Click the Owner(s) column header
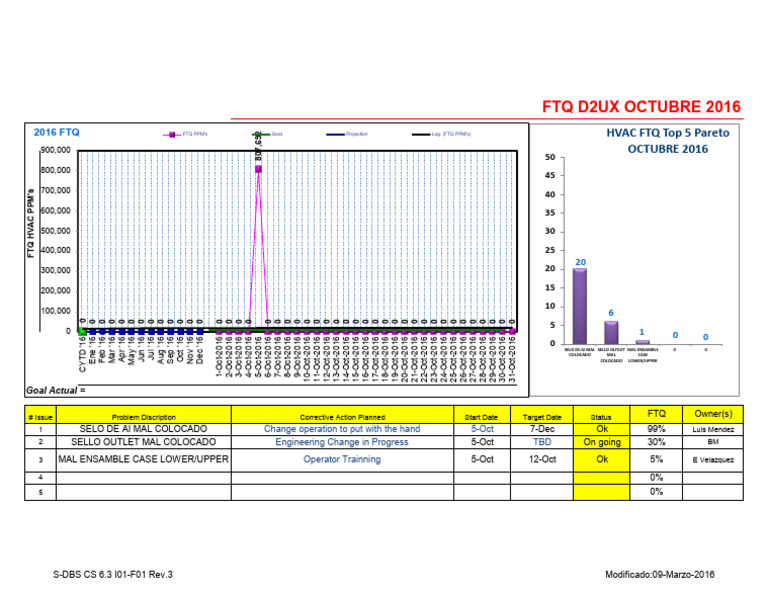 pos(713,415)
